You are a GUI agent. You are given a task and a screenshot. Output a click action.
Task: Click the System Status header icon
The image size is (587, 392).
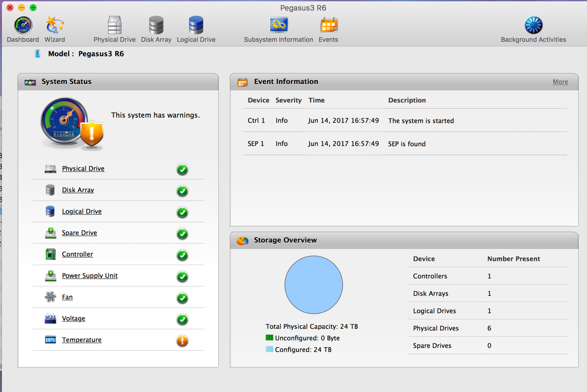[30, 82]
